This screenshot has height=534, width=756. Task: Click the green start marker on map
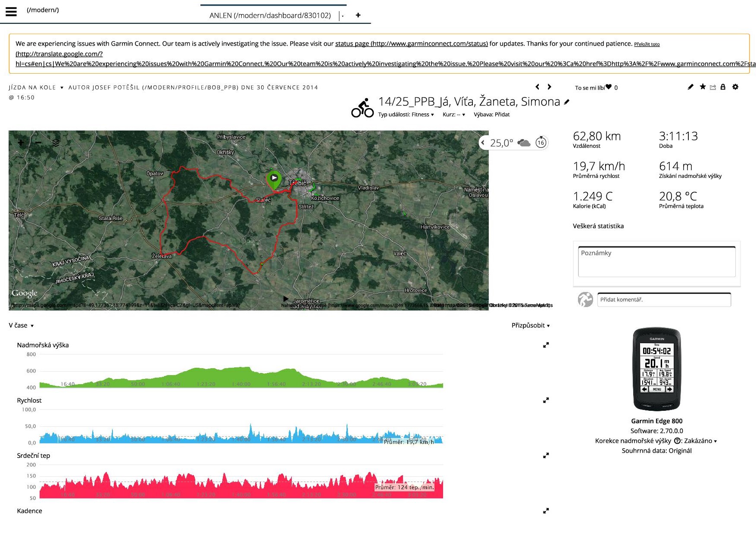coord(274,178)
